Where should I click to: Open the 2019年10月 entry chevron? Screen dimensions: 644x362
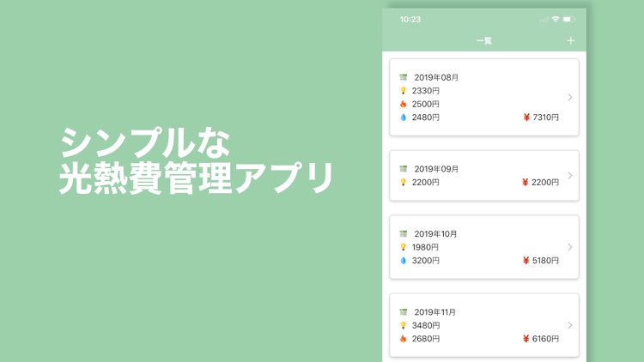[570, 247]
